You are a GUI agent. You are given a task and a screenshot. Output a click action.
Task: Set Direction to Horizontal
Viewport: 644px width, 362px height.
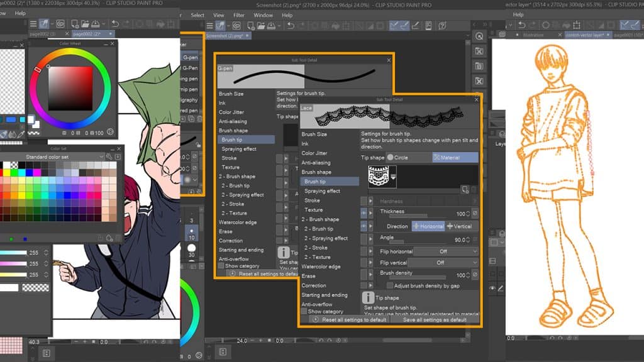(x=428, y=226)
